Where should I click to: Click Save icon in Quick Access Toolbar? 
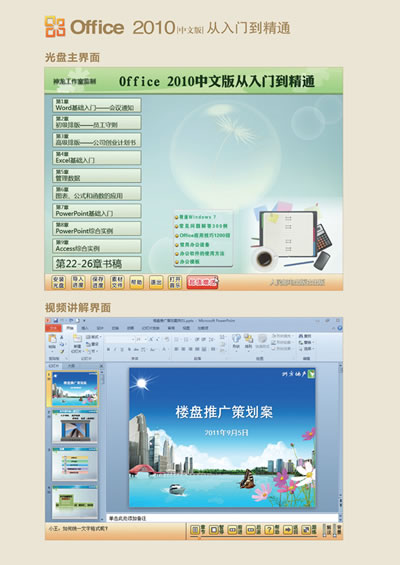tap(56, 320)
